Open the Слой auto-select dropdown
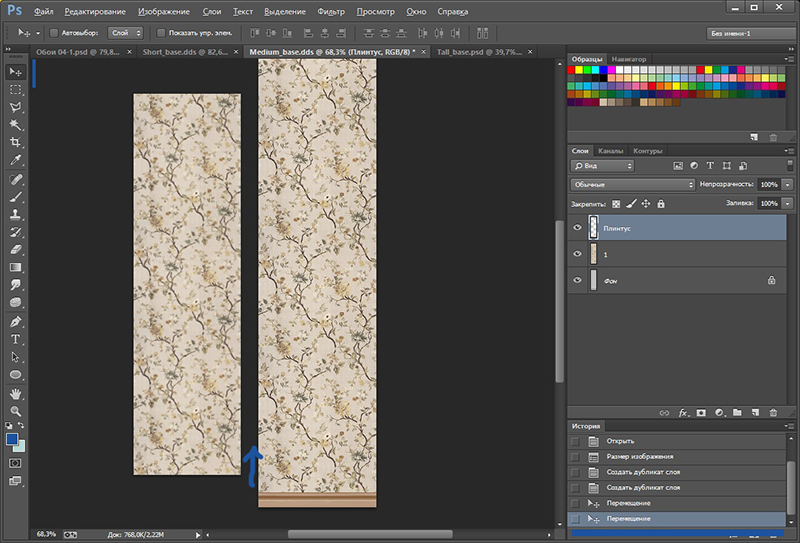 pos(124,33)
